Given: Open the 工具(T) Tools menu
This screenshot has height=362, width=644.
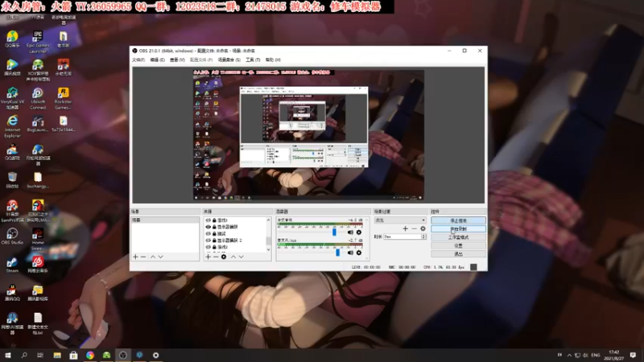Looking at the screenshot, I should 253,60.
